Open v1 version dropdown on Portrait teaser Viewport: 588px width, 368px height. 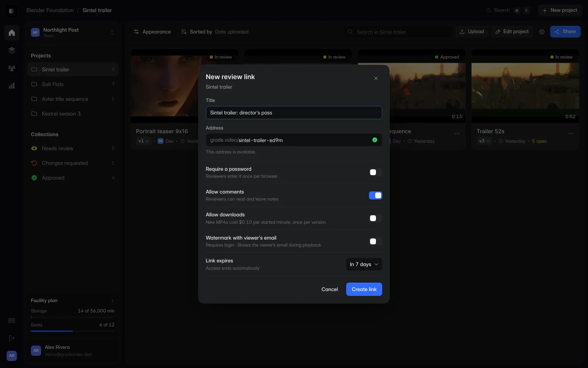coord(144,141)
